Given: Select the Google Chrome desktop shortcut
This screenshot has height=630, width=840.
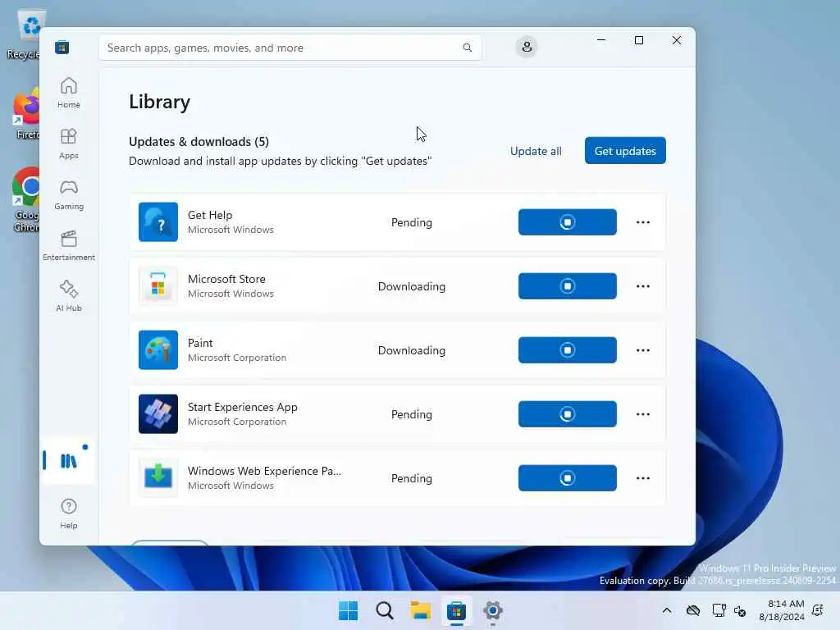Looking at the screenshot, I should tap(25, 199).
